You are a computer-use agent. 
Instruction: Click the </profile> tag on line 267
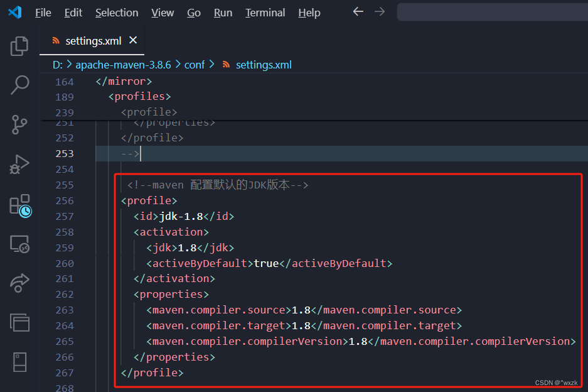click(x=152, y=373)
